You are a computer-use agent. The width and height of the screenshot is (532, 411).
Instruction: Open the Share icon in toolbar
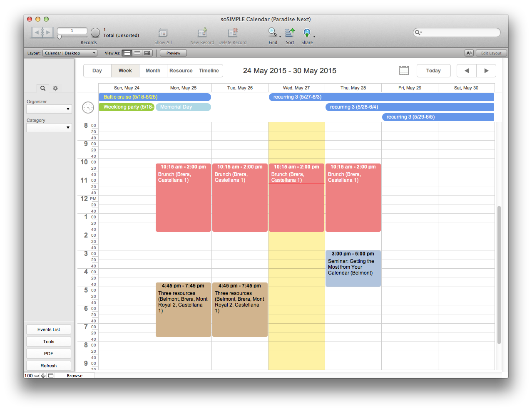(x=307, y=32)
